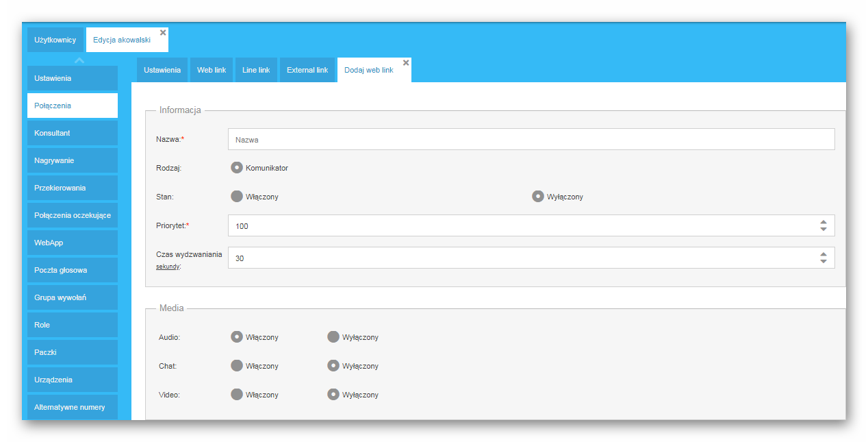The width and height of the screenshot is (868, 442).
Task: Enable Audio with Włączony radio
Action: [237, 337]
